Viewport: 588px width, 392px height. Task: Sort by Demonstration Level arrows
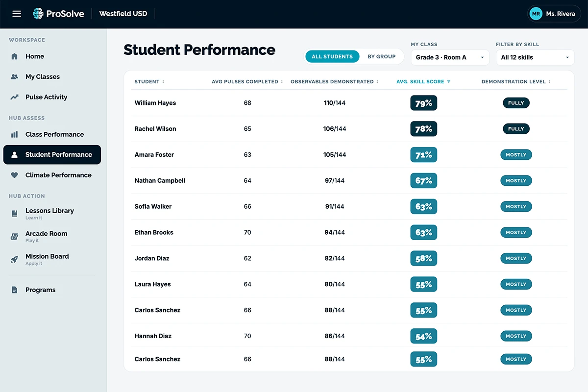pyautogui.click(x=549, y=82)
